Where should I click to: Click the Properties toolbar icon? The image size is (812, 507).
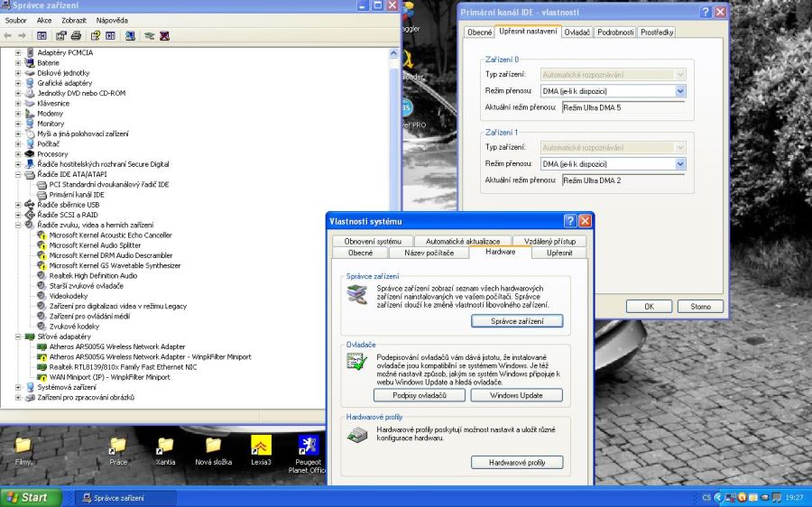coord(61,36)
